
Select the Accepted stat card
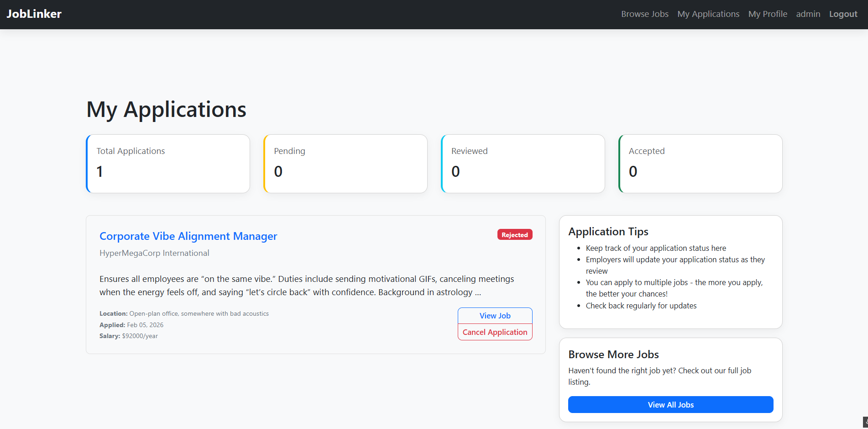[701, 164]
